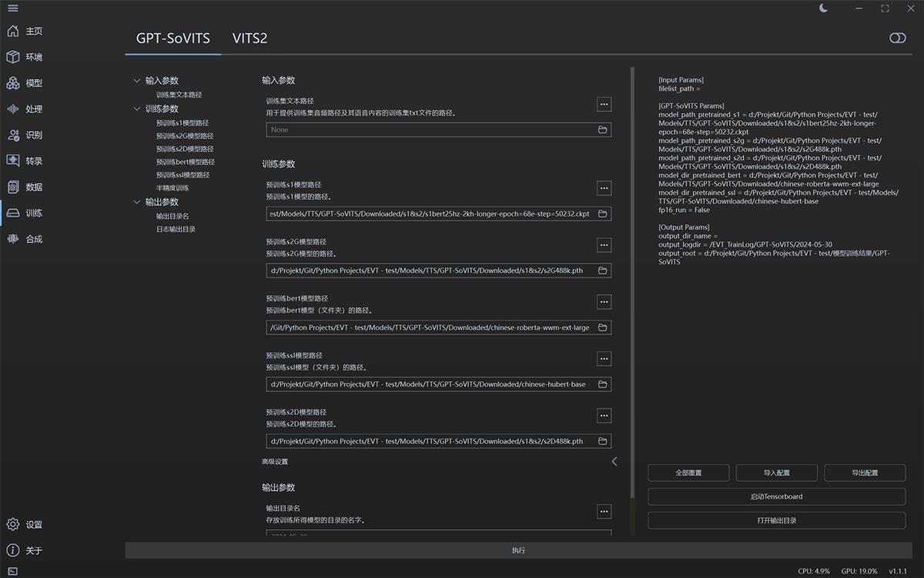The image size is (924, 578).
Task: Jump to 日志输出目录 in the tree
Action: (176, 229)
